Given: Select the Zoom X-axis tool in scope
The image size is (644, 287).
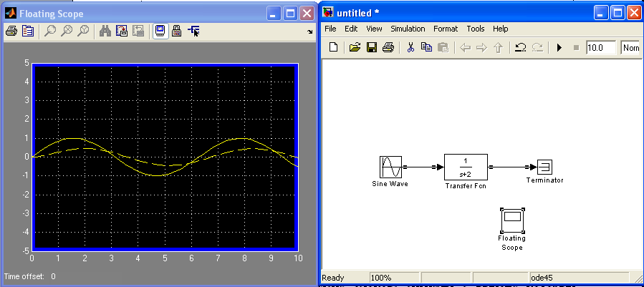Looking at the screenshot, I should 67,31.
